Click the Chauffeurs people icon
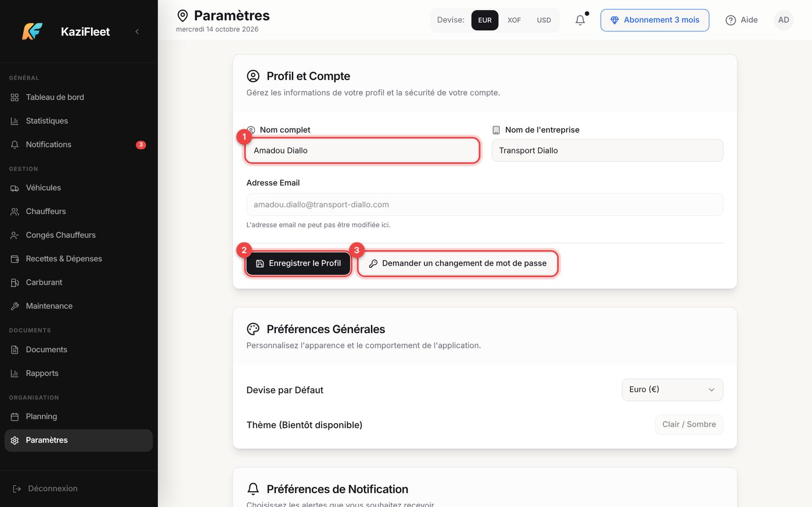 tap(15, 212)
